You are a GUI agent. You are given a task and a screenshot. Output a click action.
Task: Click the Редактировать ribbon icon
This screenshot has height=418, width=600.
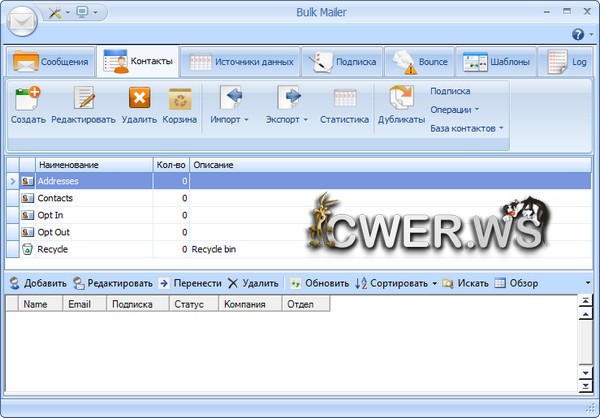pos(85,98)
